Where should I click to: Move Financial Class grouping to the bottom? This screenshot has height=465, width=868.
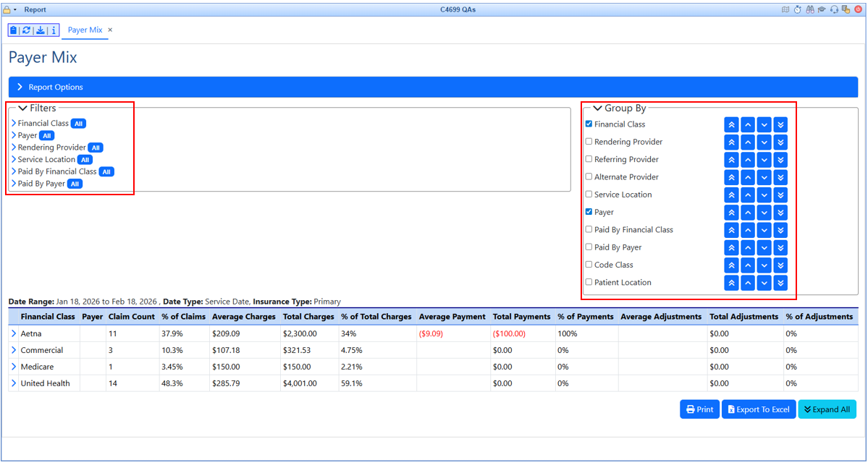click(780, 125)
